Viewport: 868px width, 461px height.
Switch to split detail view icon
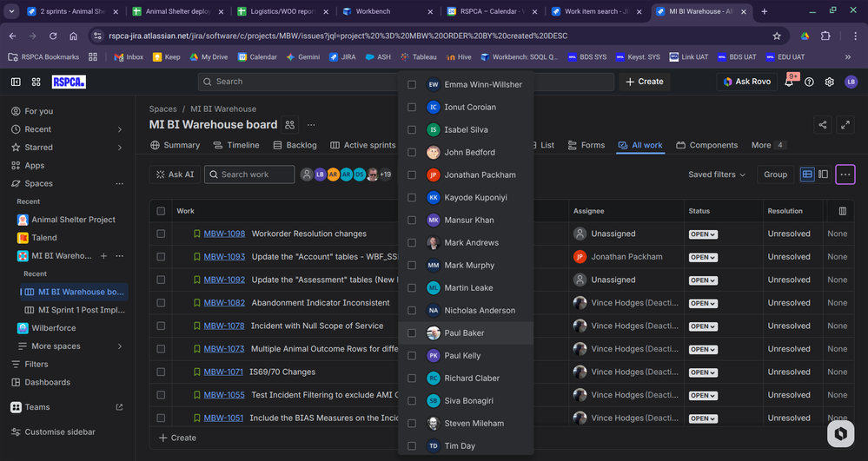click(823, 175)
